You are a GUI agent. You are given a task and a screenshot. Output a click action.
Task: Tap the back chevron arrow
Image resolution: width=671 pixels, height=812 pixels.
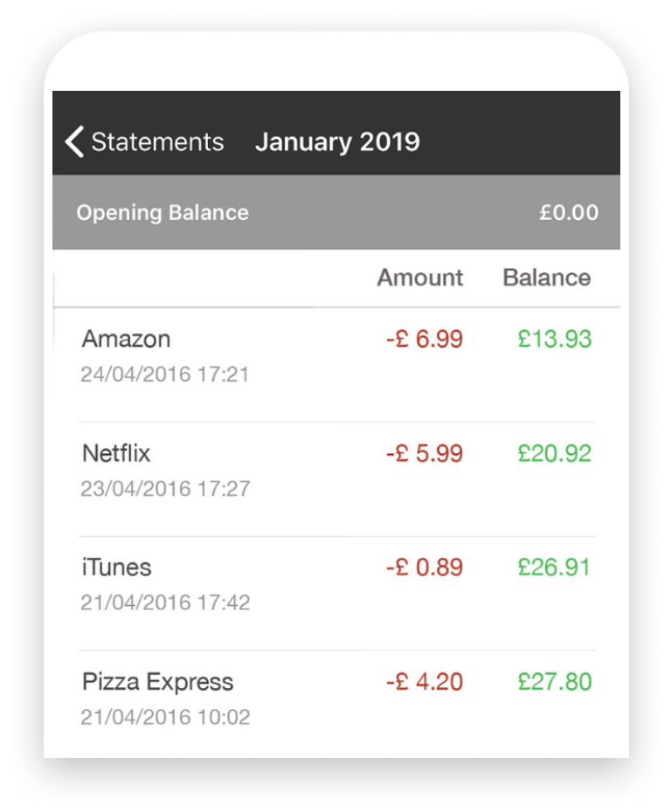pyautogui.click(x=75, y=141)
